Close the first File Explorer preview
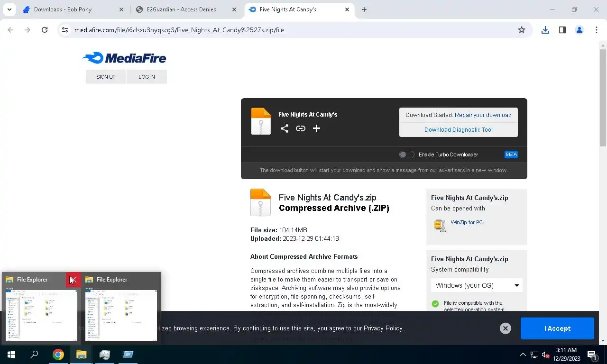Screen dimensions: 607x364 pyautogui.click(x=73, y=280)
